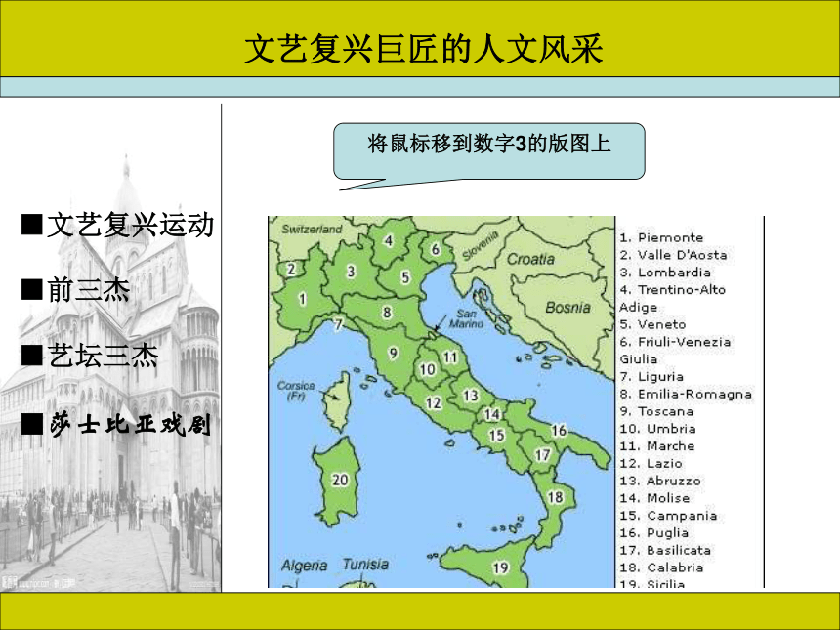Screen dimensions: 840x630
Task: Click region 5 Veneto on the map
Action: pyautogui.click(x=405, y=277)
